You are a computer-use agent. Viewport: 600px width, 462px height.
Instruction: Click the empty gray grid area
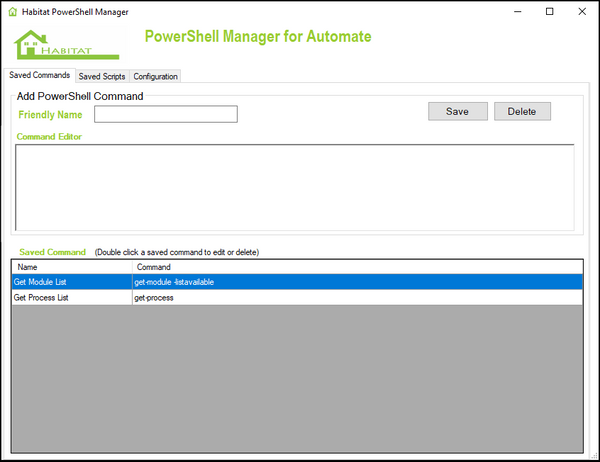pos(297,380)
